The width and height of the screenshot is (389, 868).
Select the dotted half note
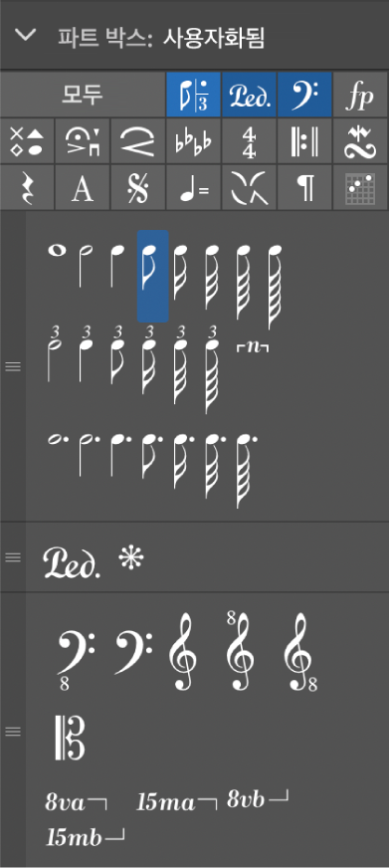[x=85, y=454]
